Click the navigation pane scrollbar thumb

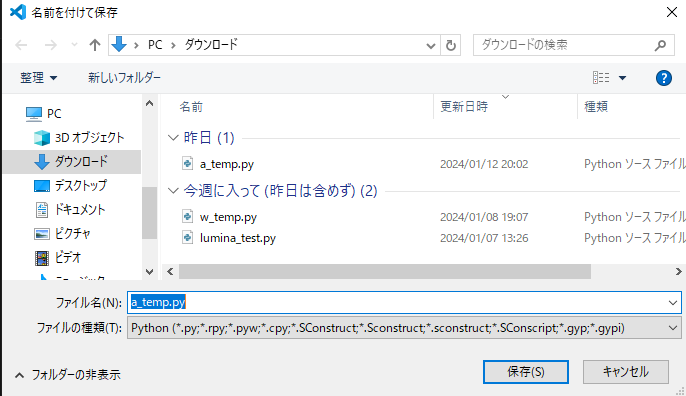coord(149,213)
